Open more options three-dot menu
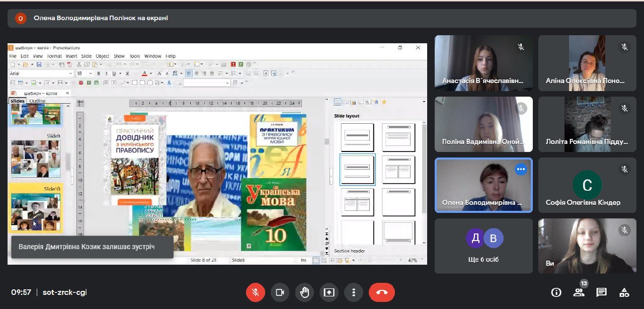 (354, 292)
